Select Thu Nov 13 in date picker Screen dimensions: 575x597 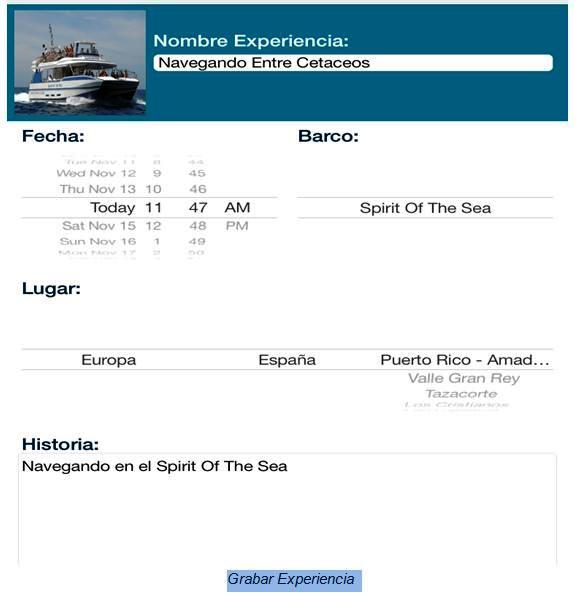click(98, 189)
